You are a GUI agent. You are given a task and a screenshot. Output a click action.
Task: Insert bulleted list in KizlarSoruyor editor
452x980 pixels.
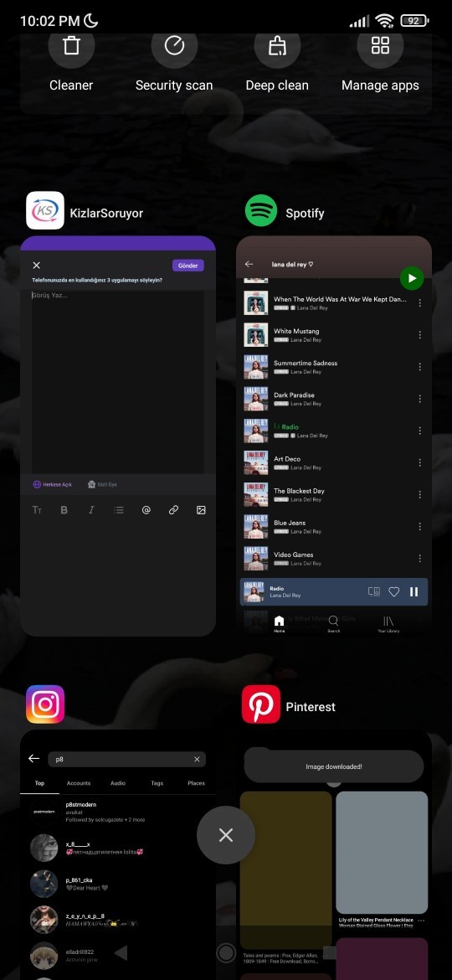119,510
